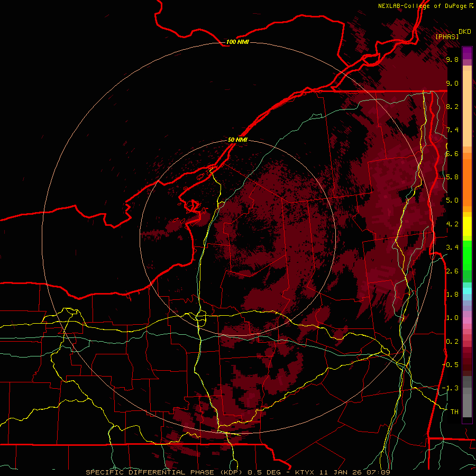Image resolution: width=476 pixels, height=476 pixels.
Task: Click the 8.2 scale value
Action: pos(452,106)
